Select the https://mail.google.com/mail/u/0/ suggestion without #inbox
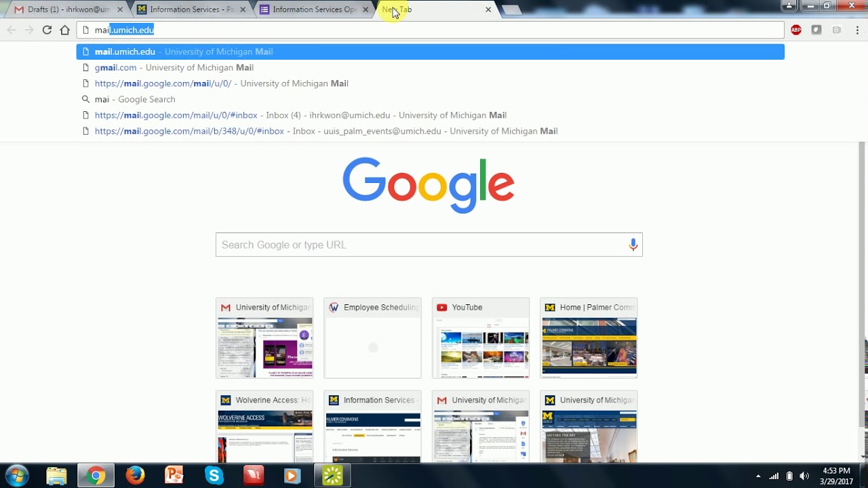The height and width of the screenshot is (488, 868). click(430, 83)
